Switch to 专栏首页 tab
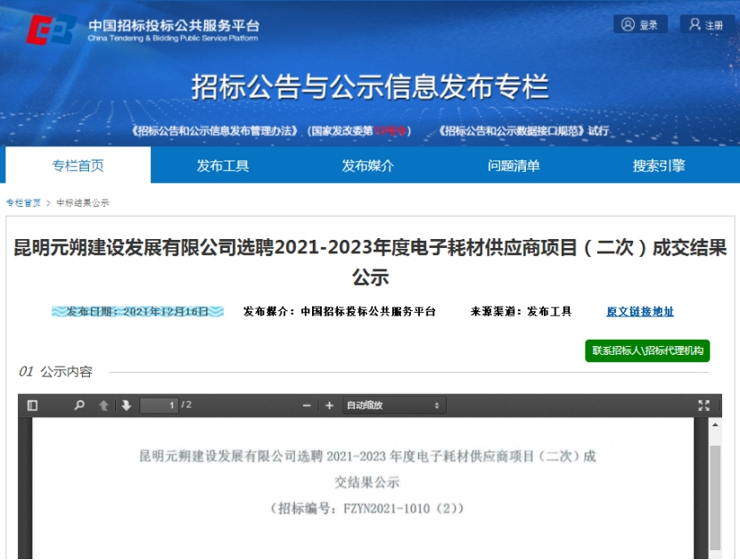The height and width of the screenshot is (560, 740). click(78, 166)
